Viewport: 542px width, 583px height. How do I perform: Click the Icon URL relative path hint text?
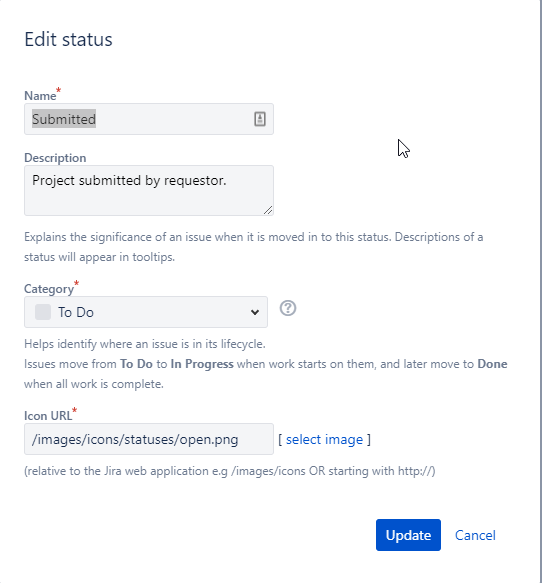pos(229,471)
